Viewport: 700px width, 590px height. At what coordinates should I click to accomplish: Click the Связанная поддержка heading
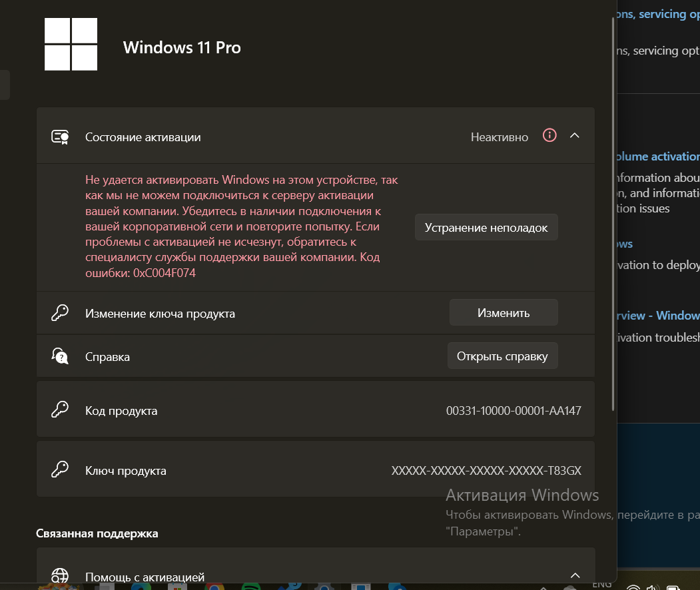click(x=97, y=533)
